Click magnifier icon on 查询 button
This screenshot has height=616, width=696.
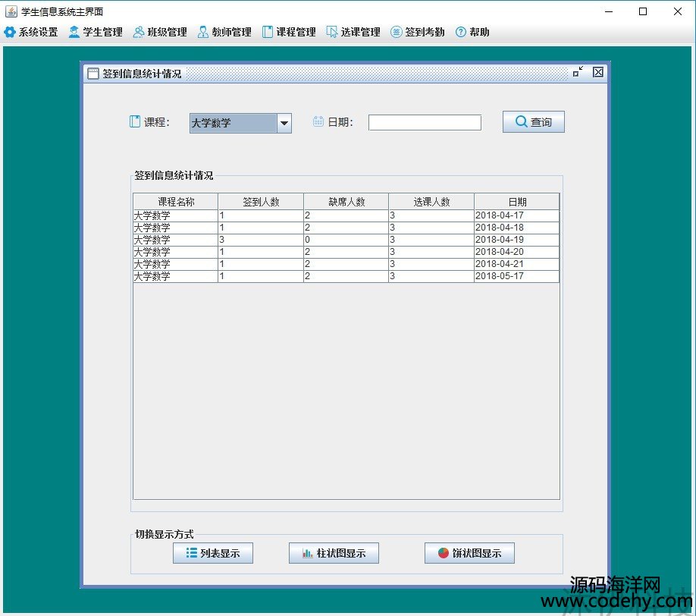point(522,121)
